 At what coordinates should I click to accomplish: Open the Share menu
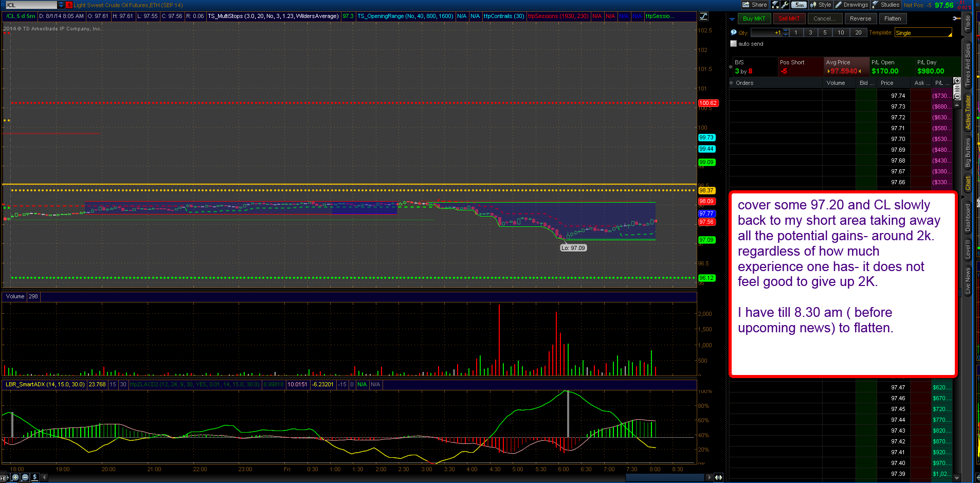pos(754,5)
